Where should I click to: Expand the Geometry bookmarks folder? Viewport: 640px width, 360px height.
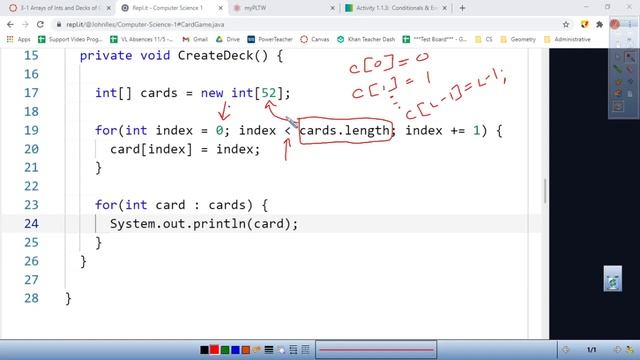click(x=518, y=39)
